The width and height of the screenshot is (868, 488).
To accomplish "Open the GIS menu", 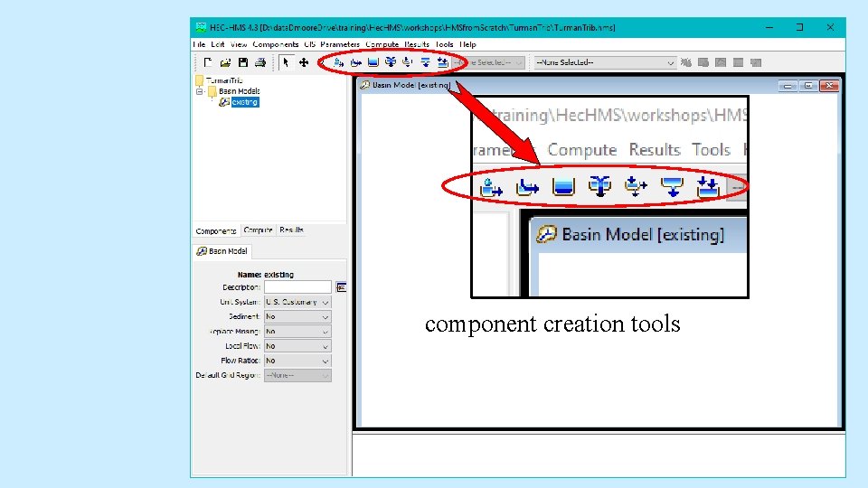I will 309,44.
